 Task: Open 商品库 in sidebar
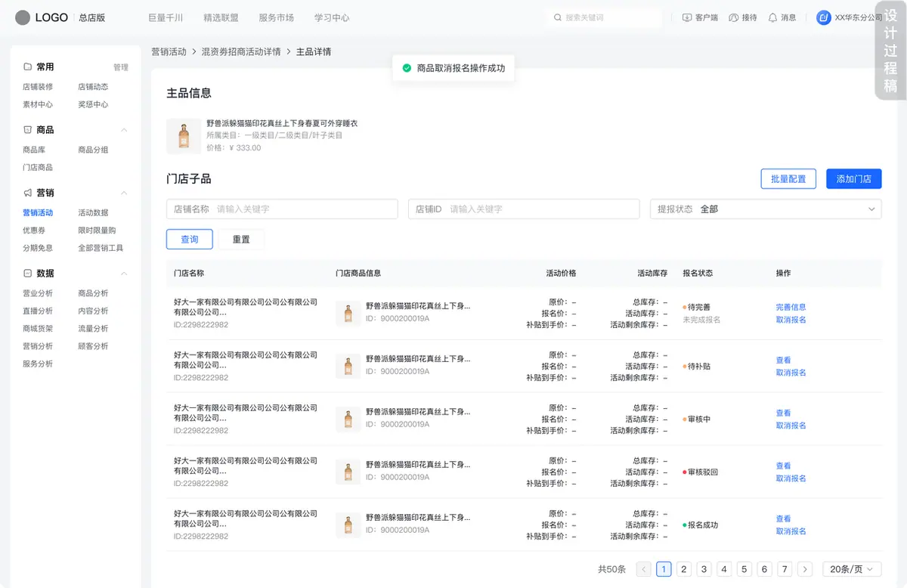tap(34, 150)
